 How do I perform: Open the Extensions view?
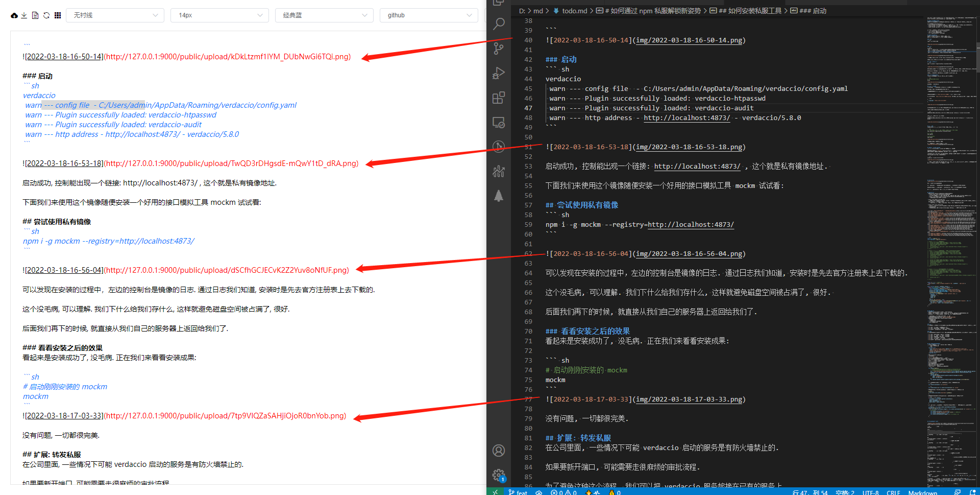[x=499, y=98]
